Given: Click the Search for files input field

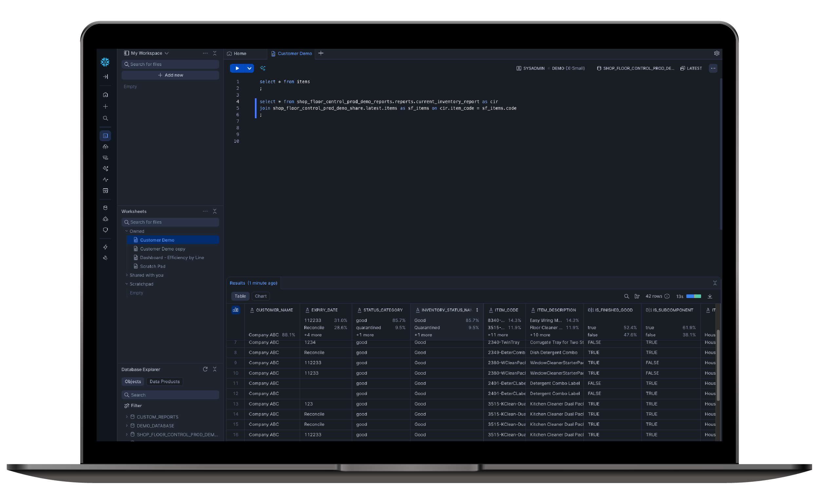Looking at the screenshot, I should point(170,64).
